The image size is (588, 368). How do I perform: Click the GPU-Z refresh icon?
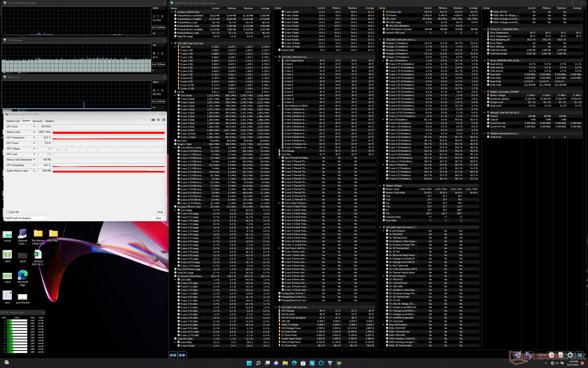pyautogui.click(x=158, y=120)
